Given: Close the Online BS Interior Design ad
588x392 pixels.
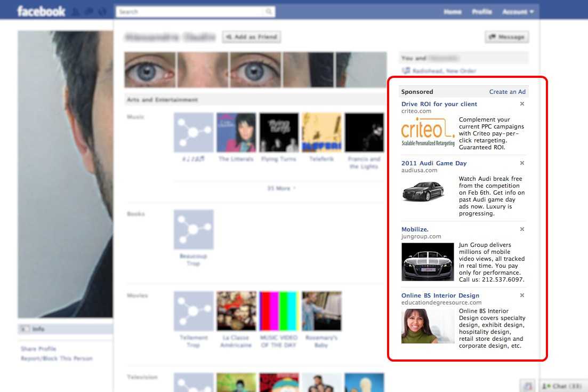Looking at the screenshot, I should (x=522, y=295).
